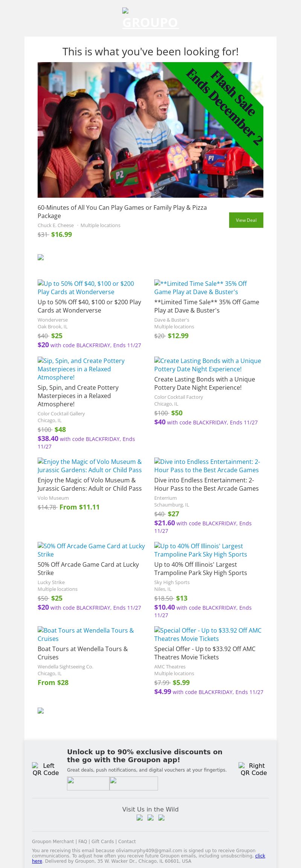Click the first app store badge image
This screenshot has width=301, height=868.
point(88,783)
